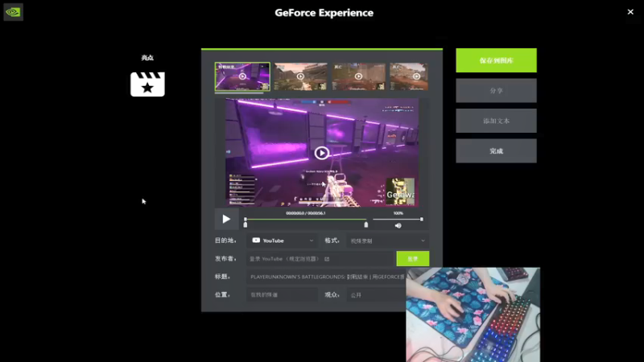Select the third highlight thumbnail
This screenshot has width=644, height=362.
(358, 76)
